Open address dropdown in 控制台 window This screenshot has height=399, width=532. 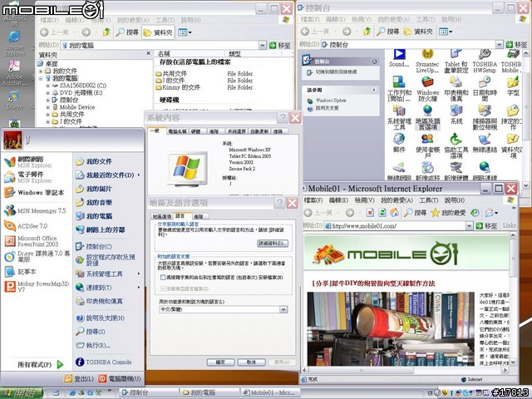click(499, 44)
